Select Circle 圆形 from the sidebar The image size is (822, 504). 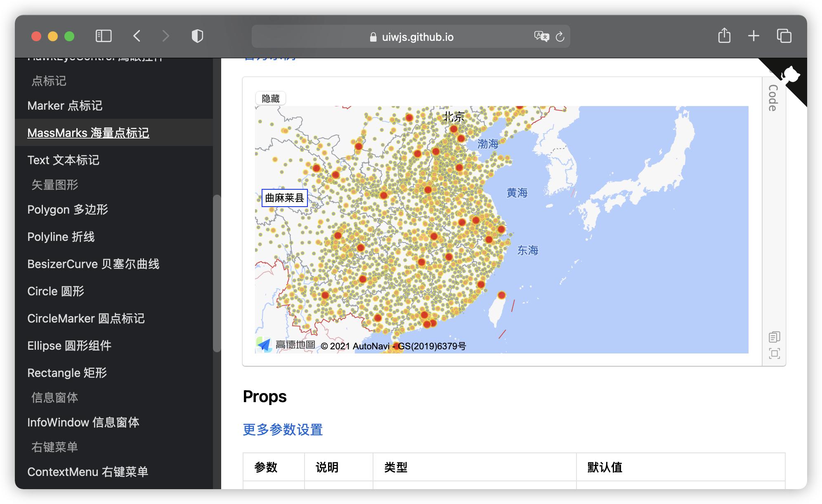click(x=55, y=291)
